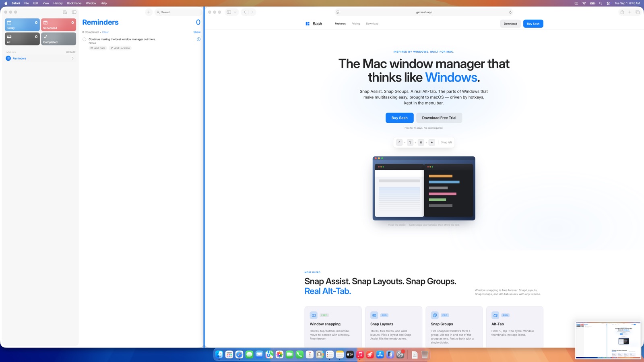Focus the Reminders Search field
Screen dimensions: 644x362
[x=178, y=12]
